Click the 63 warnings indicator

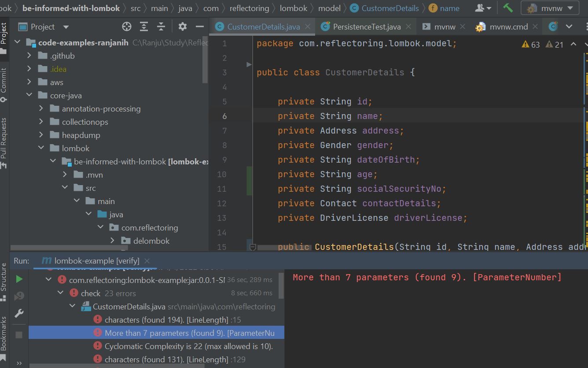[531, 44]
